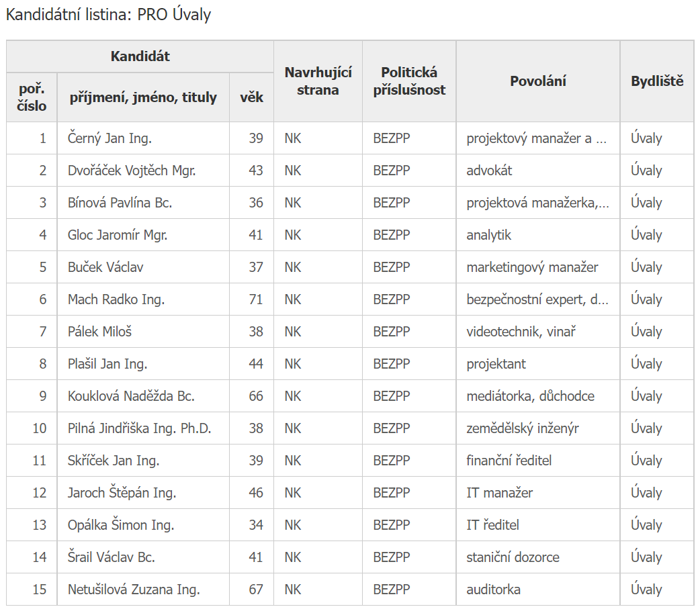Click the Navrhující strana column header
The image size is (700, 609).
point(318,81)
